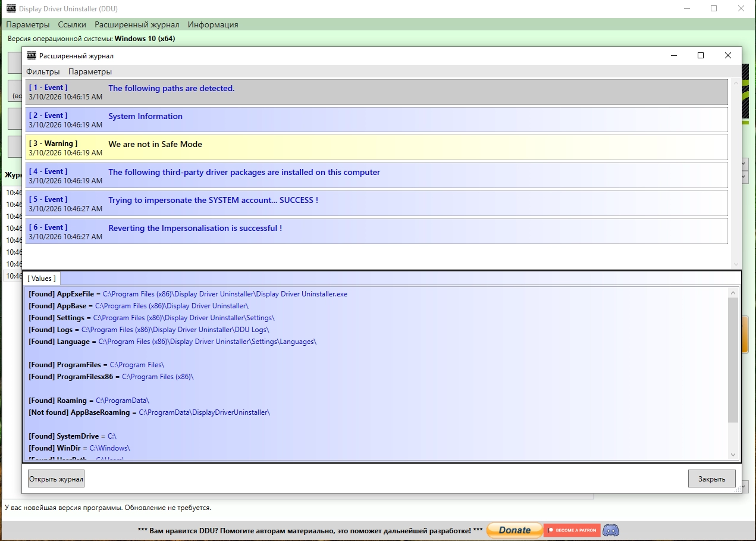Click the '[Found] Language' path line
Image resolution: width=756 pixels, height=541 pixels.
[x=172, y=342]
